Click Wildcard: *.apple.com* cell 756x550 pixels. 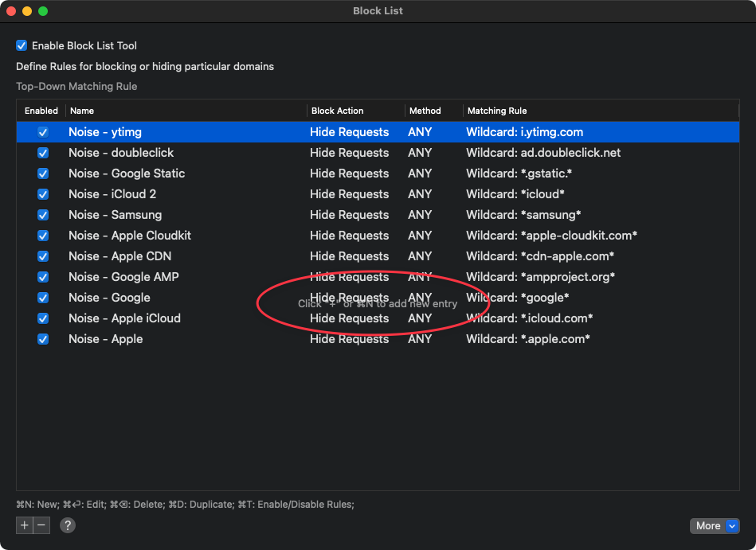coord(528,339)
